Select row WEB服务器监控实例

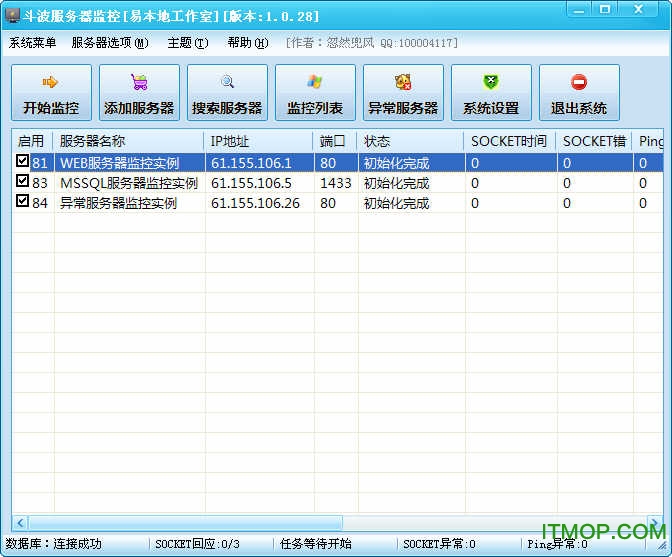[338, 163]
